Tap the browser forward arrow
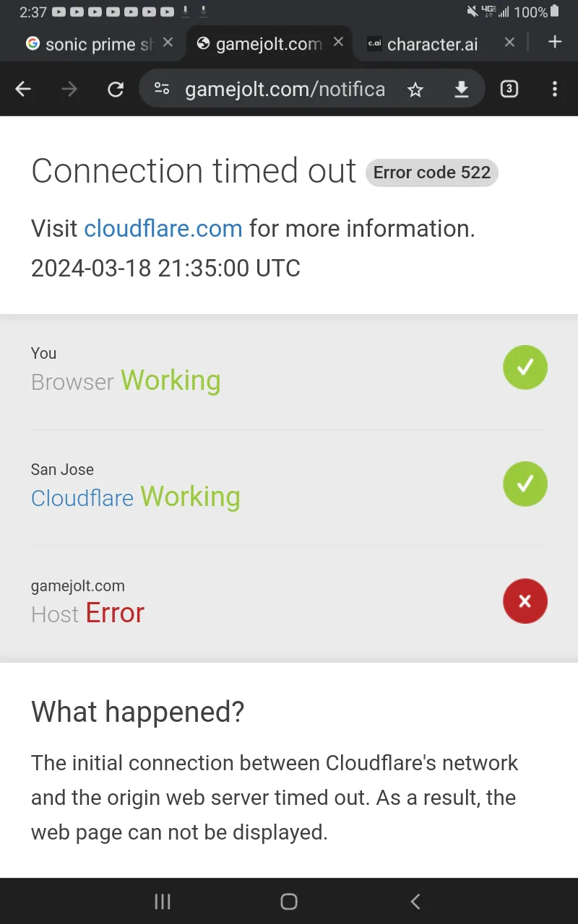This screenshot has width=578, height=924. pos(69,89)
